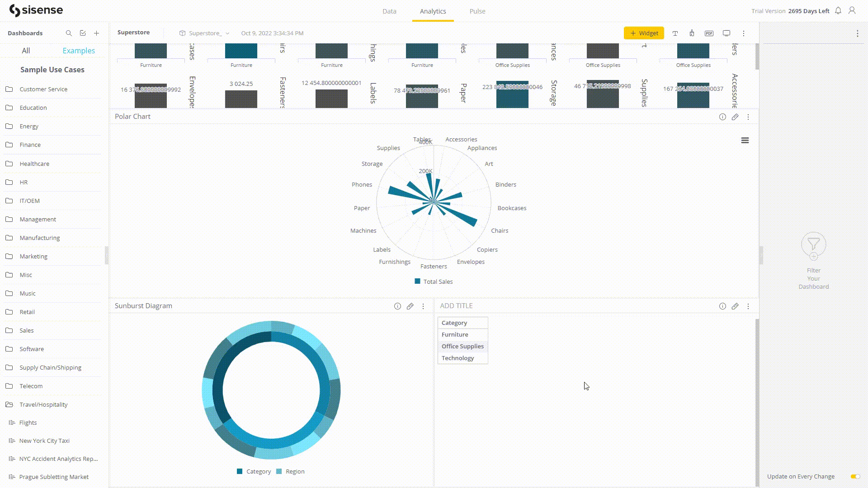Click the Polar Chart info icon

pos(722,116)
